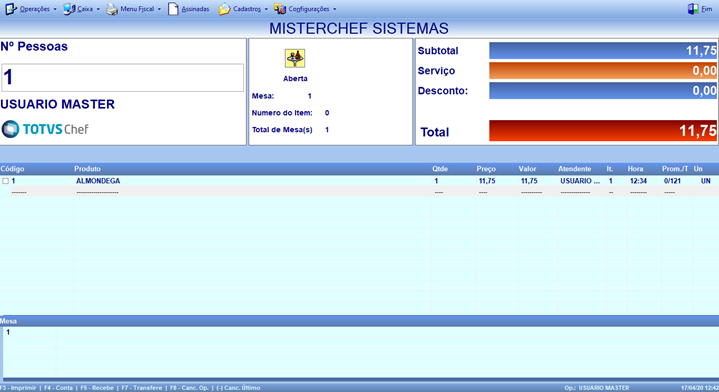Click the It. column header
This screenshot has width=719, height=392.
tap(610, 169)
